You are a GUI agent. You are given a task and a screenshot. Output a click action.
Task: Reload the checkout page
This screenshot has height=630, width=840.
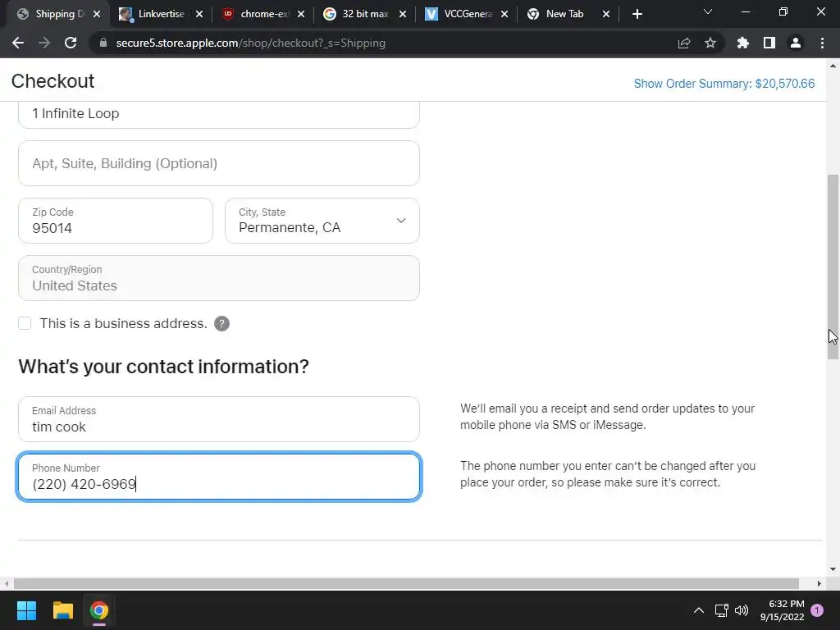click(x=71, y=43)
